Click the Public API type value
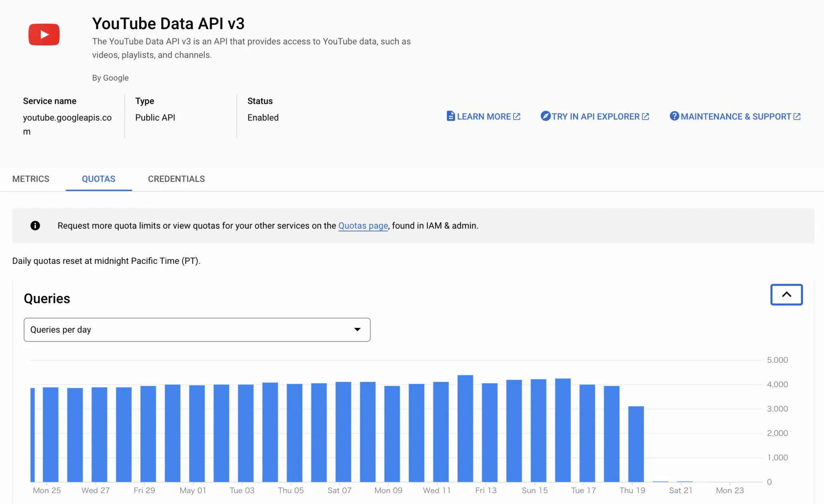This screenshot has height=504, width=824. [155, 117]
